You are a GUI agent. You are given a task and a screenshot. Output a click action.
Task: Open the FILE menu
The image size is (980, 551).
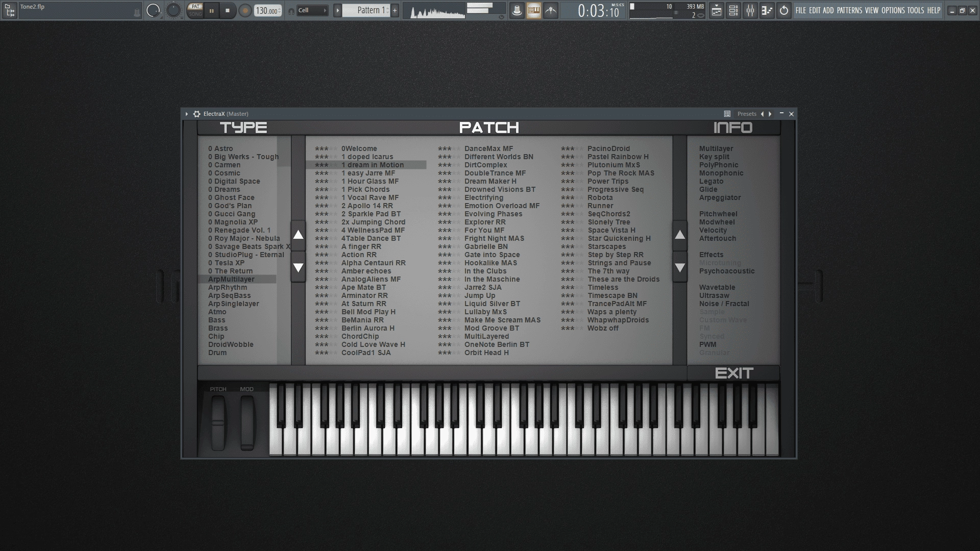[801, 10]
